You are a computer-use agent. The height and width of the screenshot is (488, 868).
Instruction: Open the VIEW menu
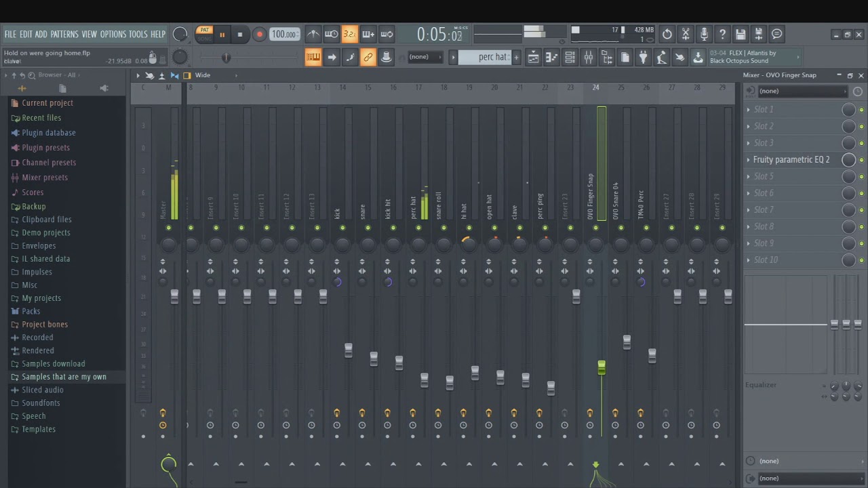click(90, 34)
